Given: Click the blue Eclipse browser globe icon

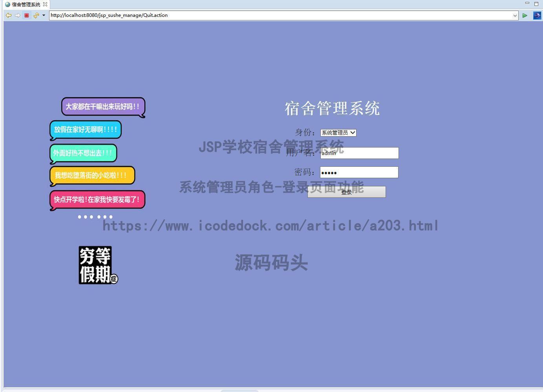Looking at the screenshot, I should tap(537, 15).
